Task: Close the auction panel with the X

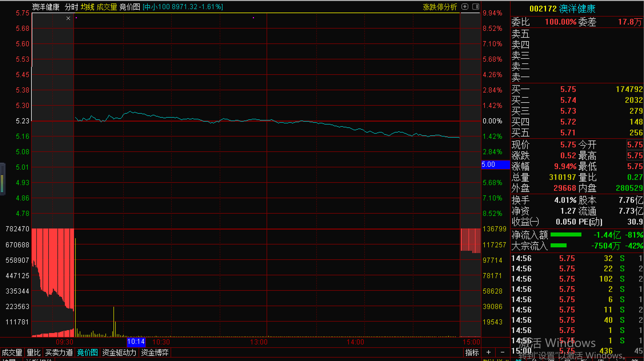Action: pyautogui.click(x=68, y=18)
